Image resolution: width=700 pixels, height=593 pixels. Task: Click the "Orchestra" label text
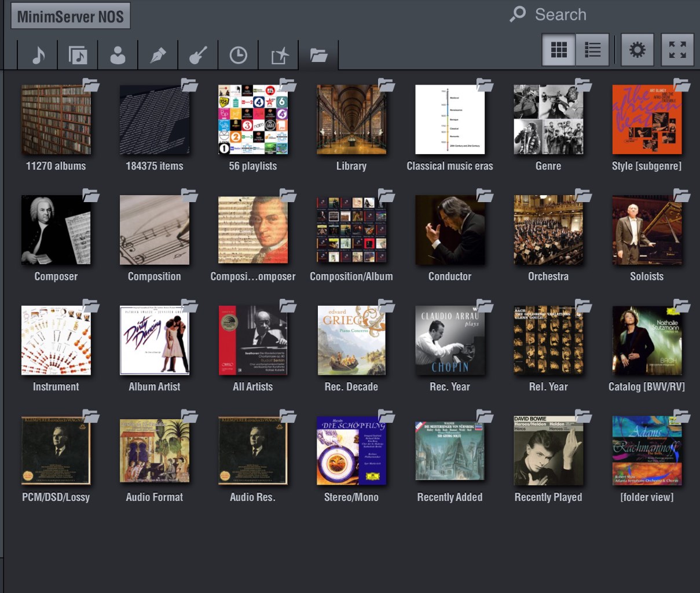(x=548, y=276)
